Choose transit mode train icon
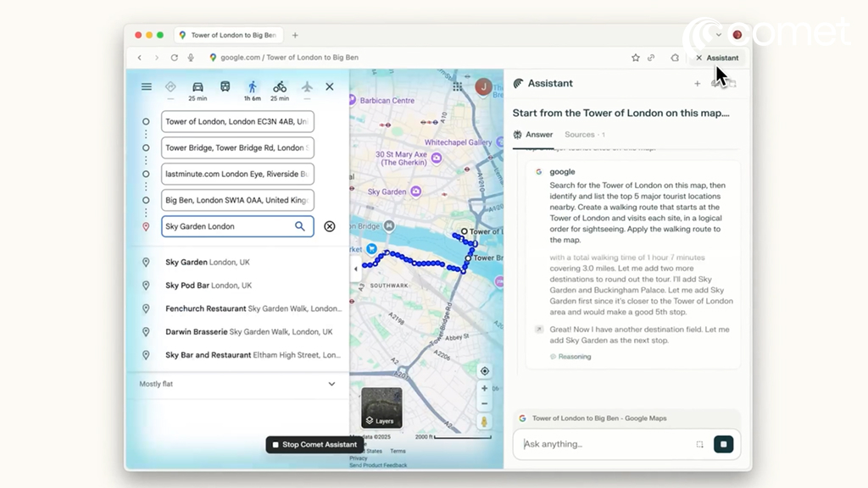This screenshot has width=868, height=488. click(x=225, y=87)
